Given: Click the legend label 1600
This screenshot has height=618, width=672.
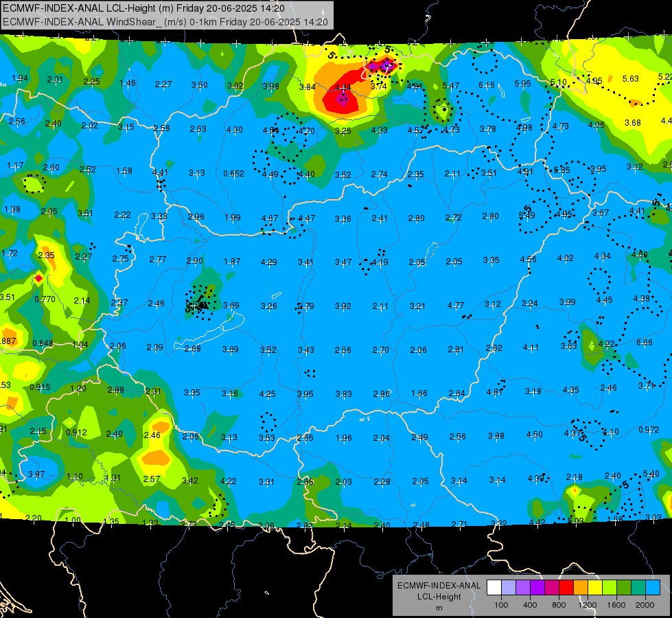Looking at the screenshot, I should [x=616, y=605].
